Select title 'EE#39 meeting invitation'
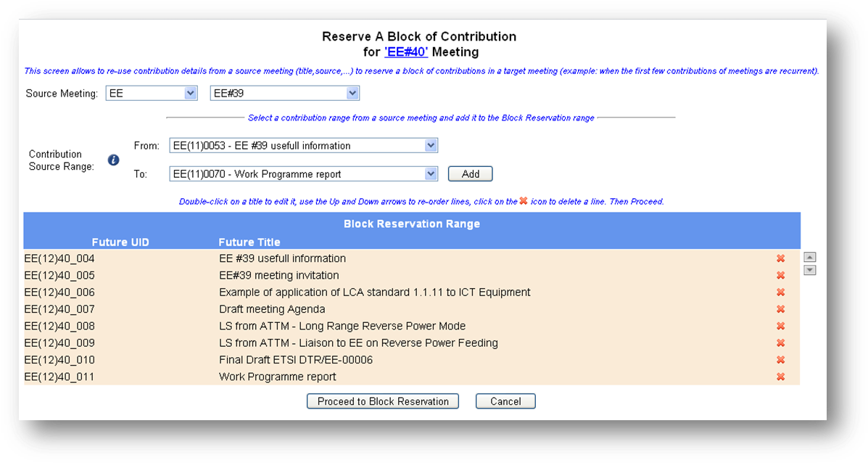 tap(279, 275)
